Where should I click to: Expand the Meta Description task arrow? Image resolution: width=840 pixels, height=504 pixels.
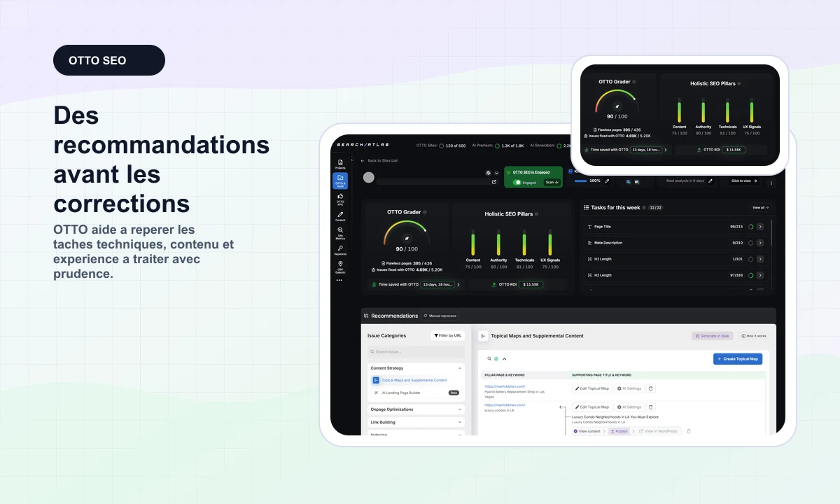tap(760, 243)
